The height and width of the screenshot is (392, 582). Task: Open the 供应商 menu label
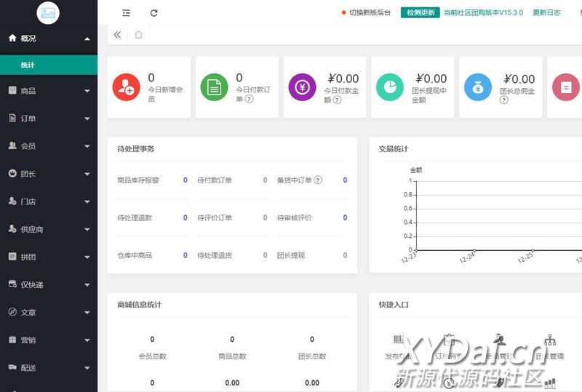[32, 229]
